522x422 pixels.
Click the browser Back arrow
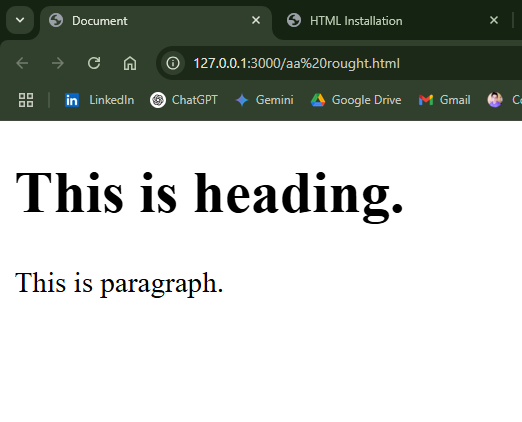click(x=22, y=63)
